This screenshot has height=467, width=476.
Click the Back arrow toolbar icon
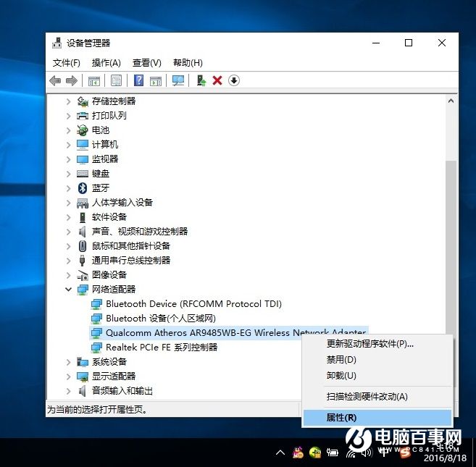(55, 80)
